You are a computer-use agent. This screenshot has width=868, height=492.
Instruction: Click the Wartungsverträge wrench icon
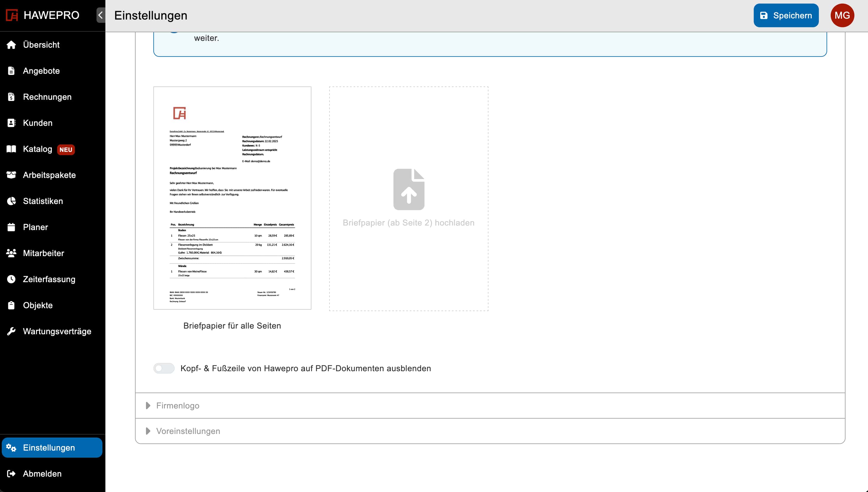[11, 331]
